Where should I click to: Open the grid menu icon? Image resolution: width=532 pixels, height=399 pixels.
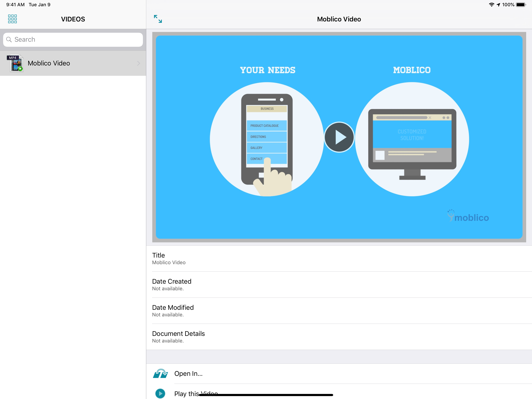point(12,19)
